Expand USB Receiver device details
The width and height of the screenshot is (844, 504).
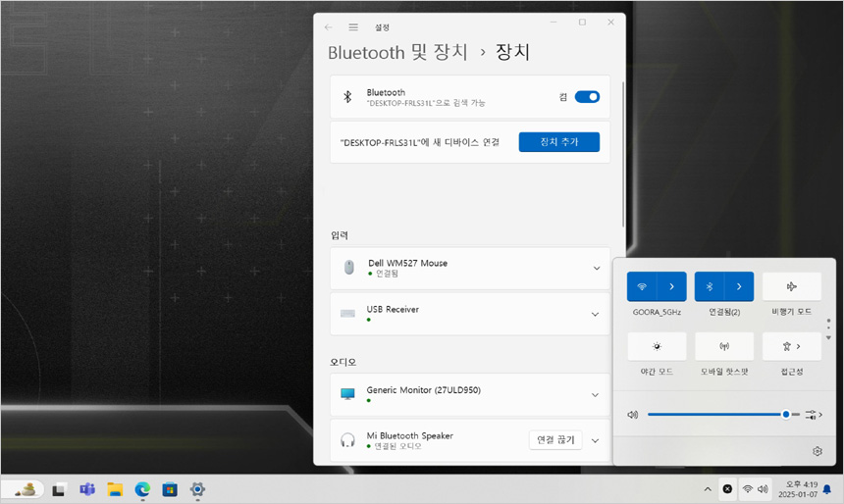pos(596,314)
